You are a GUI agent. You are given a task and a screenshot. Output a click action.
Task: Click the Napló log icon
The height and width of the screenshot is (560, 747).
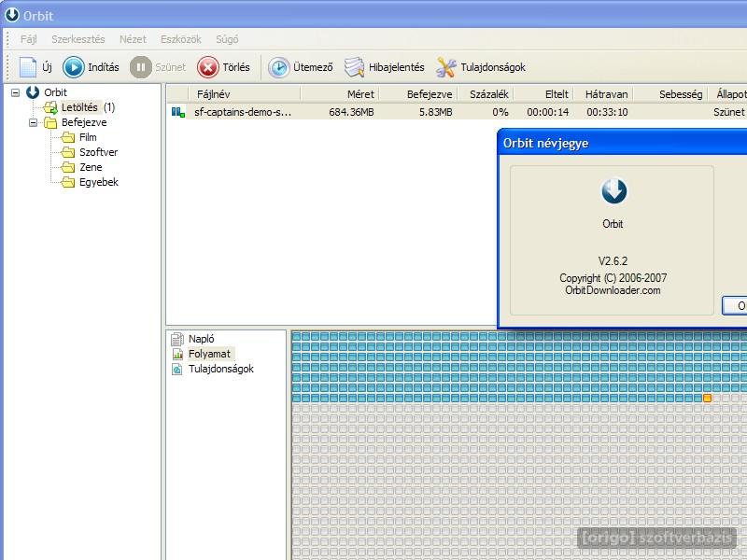tap(177, 339)
